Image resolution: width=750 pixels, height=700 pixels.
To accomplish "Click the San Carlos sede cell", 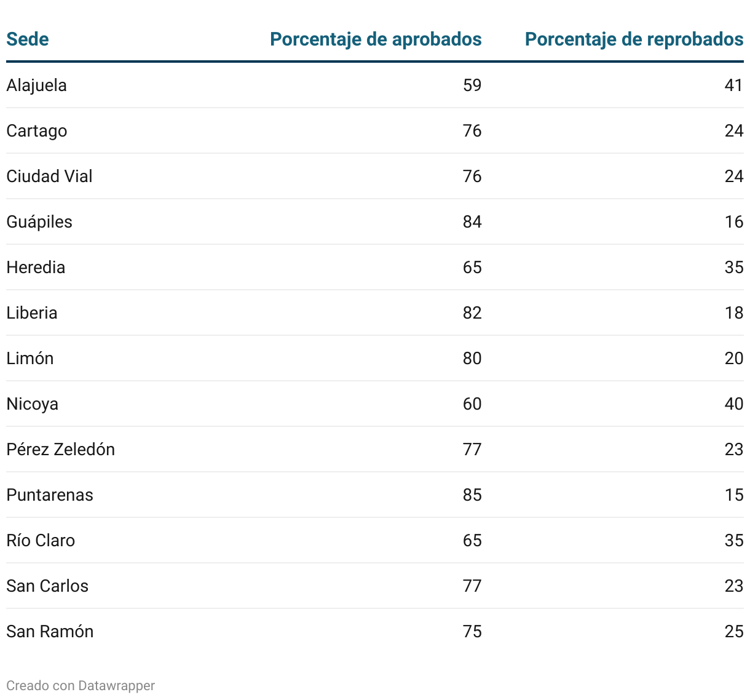I will click(x=47, y=586).
